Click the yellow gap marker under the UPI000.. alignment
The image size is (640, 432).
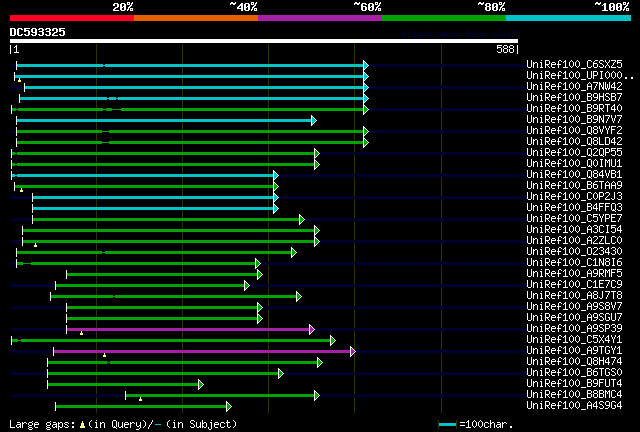coord(19,80)
